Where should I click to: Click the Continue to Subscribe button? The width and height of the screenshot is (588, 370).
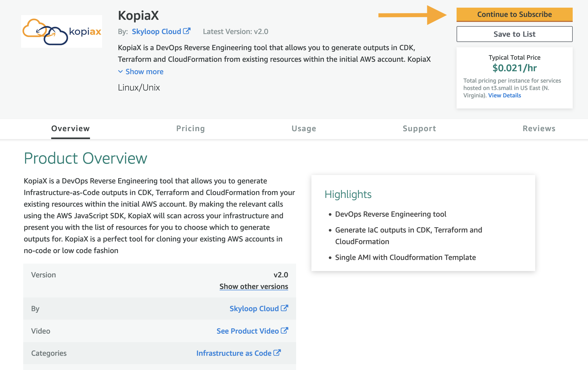point(514,15)
